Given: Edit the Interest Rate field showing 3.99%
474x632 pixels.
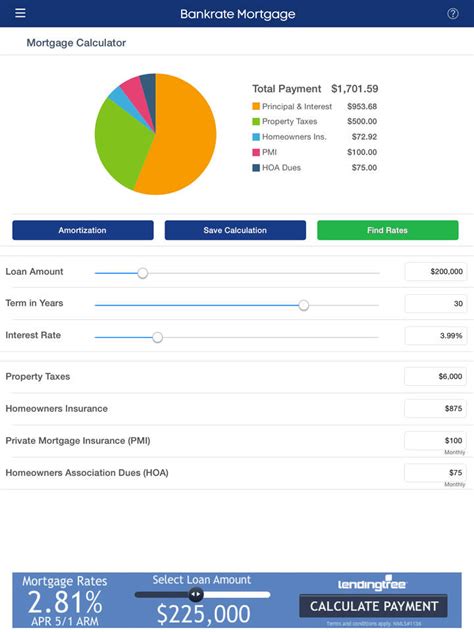Looking at the screenshot, I should [436, 335].
